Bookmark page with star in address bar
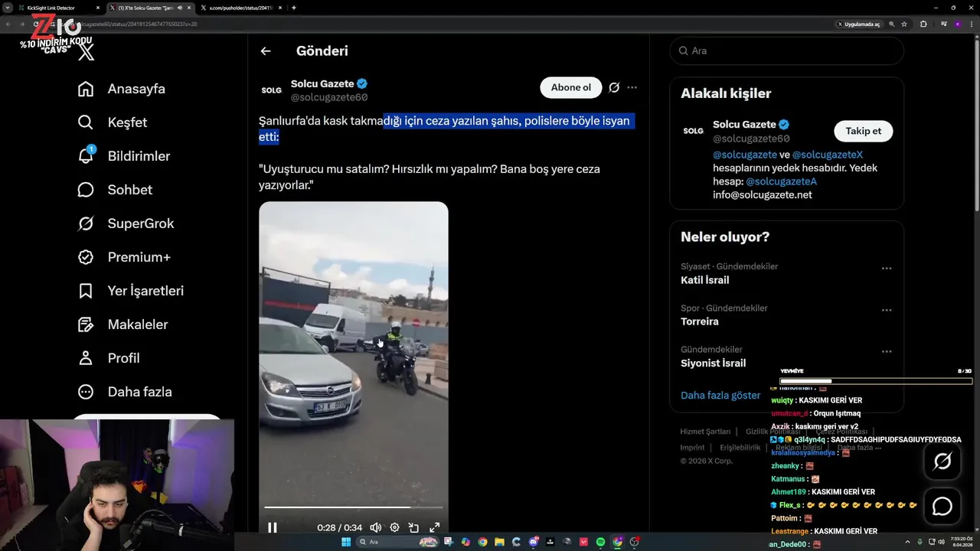 coord(904,24)
